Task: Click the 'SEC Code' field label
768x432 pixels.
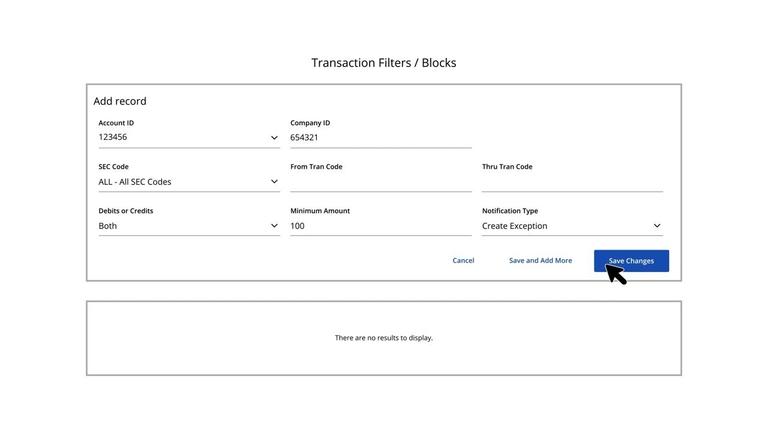Action: (113, 167)
